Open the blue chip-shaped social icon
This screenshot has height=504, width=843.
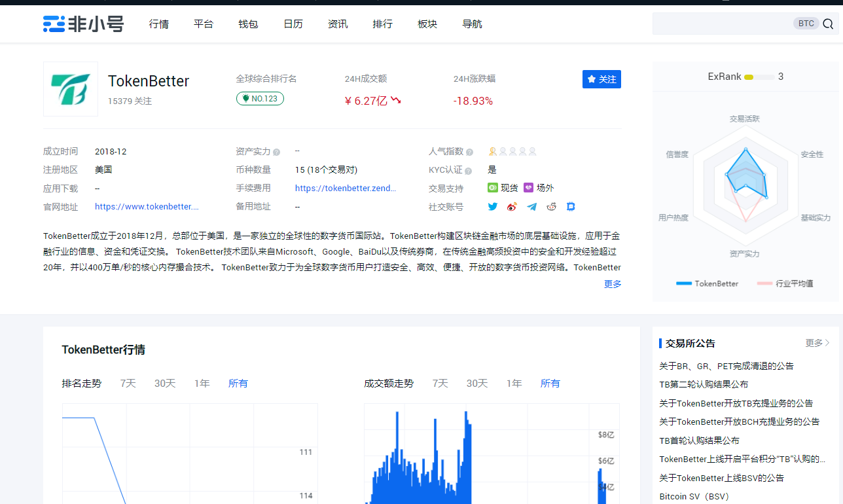tap(571, 207)
